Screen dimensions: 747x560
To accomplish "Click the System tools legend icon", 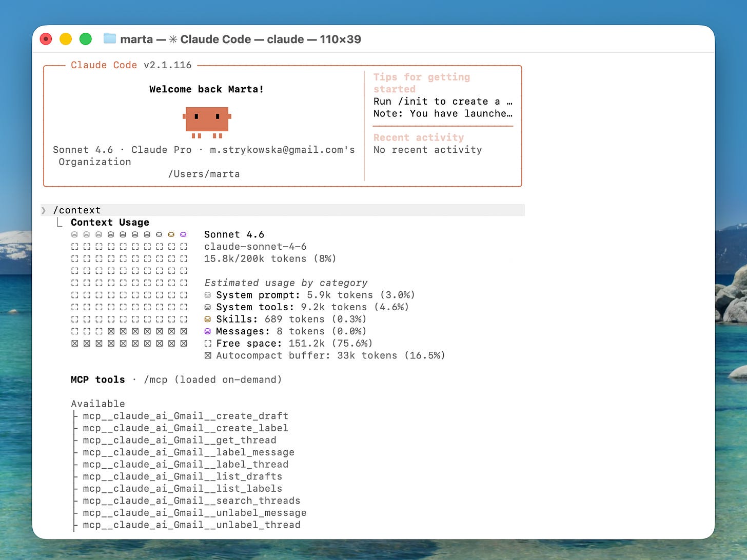I will (x=208, y=307).
